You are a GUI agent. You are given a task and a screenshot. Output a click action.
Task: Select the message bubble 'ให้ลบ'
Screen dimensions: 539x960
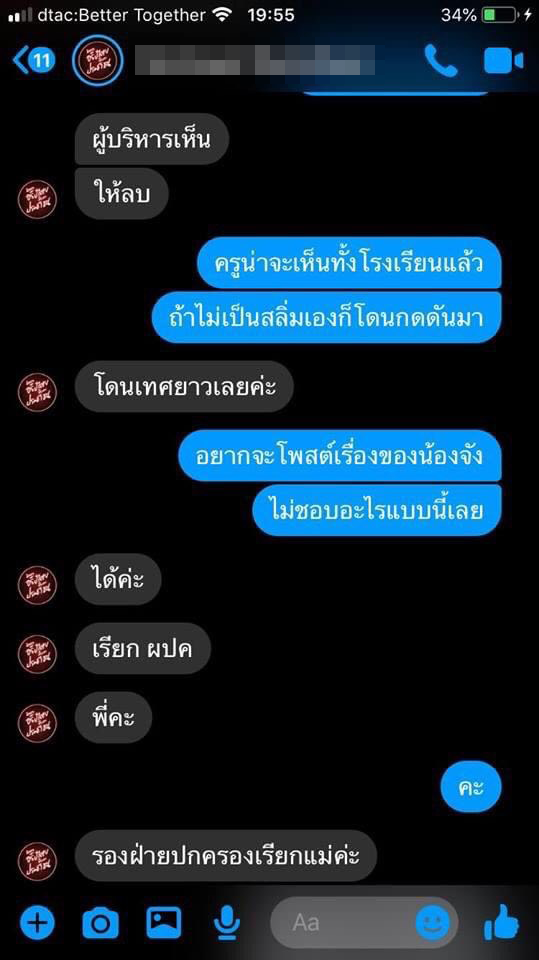coord(121,193)
